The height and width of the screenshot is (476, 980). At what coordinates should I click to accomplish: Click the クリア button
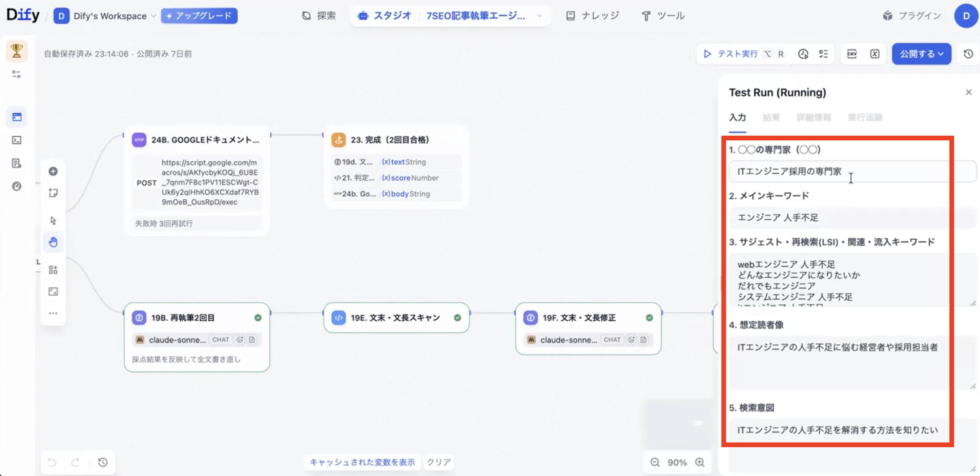[439, 462]
